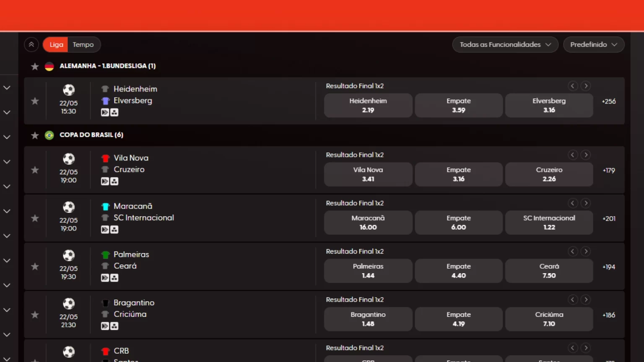This screenshot has width=644, height=362.
Task: Open the Cruzeiro team name in match list
Action: tap(129, 169)
